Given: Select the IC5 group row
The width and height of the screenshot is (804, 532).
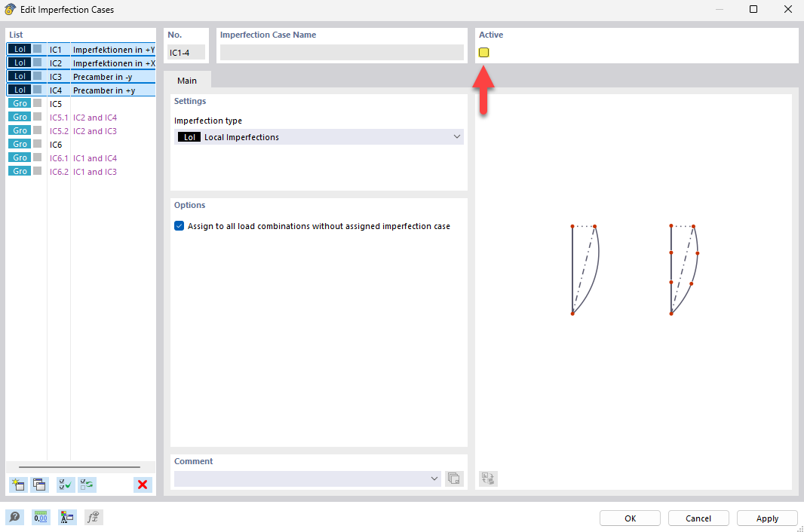Looking at the screenshot, I should click(x=81, y=103).
